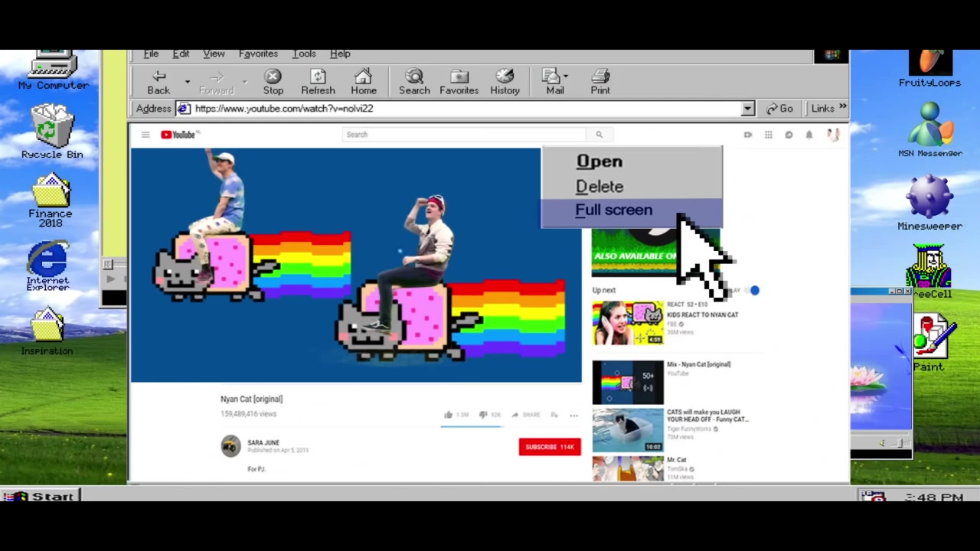The image size is (980, 551).
Task: Open the FreeCell game icon
Action: coord(929,272)
